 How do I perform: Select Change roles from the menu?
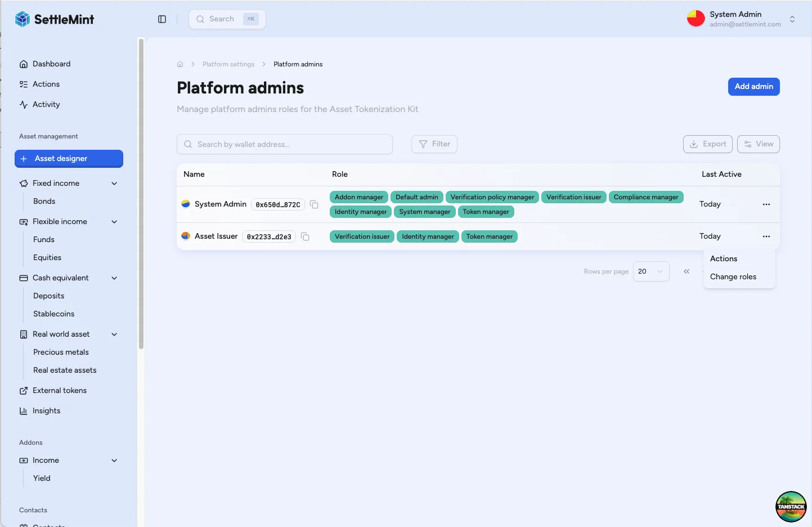tap(733, 276)
